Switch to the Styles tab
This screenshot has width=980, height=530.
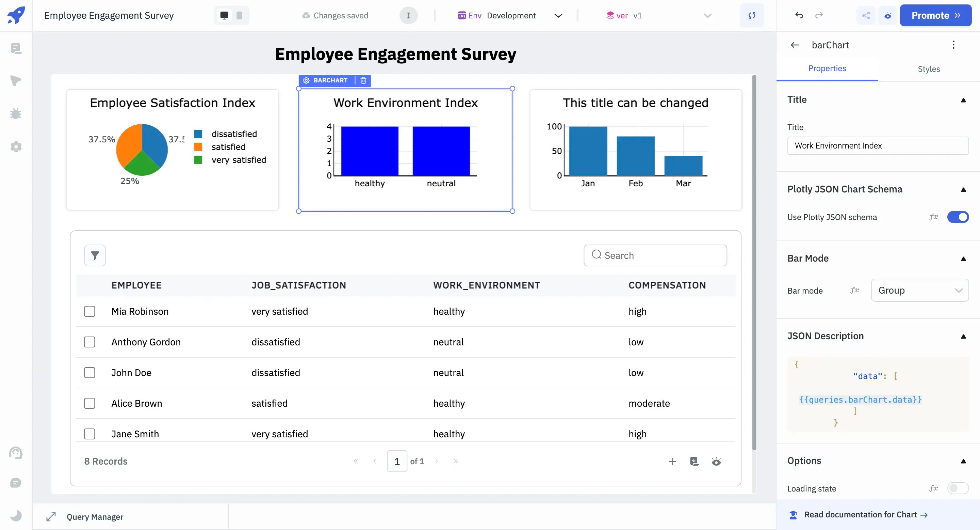tap(928, 69)
